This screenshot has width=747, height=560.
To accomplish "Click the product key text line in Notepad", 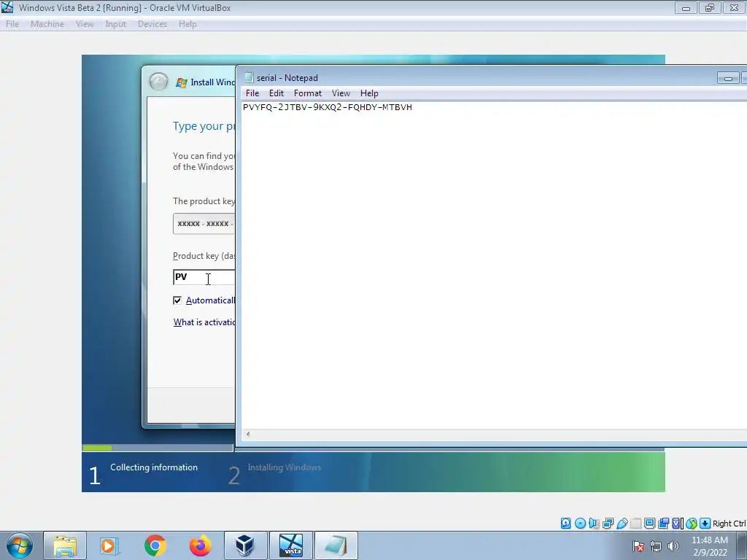I will tap(328, 107).
